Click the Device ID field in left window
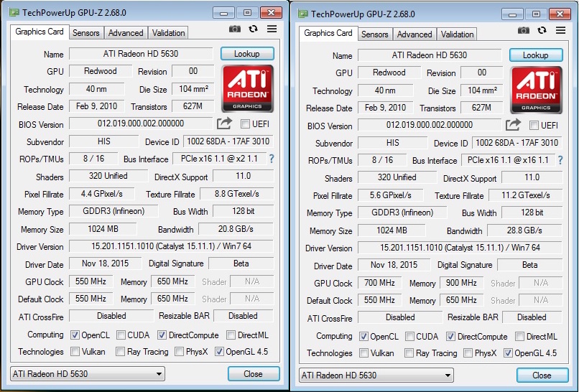The width and height of the screenshot is (579, 392). click(x=228, y=141)
